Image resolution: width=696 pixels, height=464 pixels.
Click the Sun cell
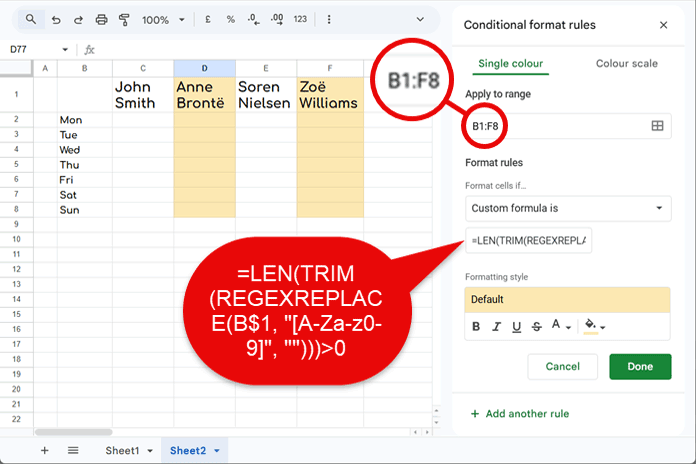pyautogui.click(x=84, y=210)
